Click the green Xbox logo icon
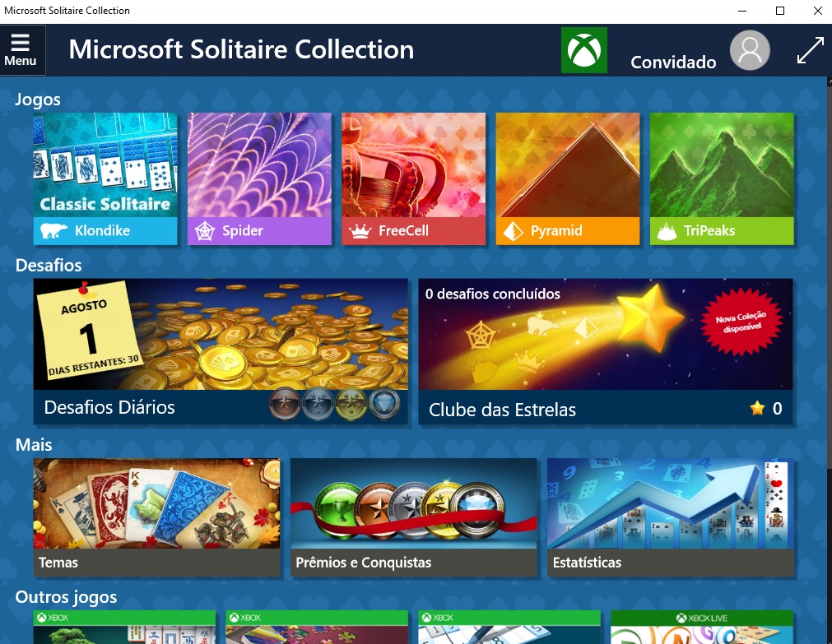The image size is (832, 644). [583, 50]
